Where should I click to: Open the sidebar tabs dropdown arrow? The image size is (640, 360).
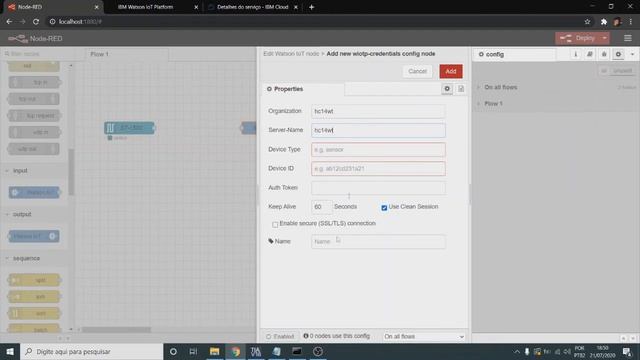[x=632, y=54]
